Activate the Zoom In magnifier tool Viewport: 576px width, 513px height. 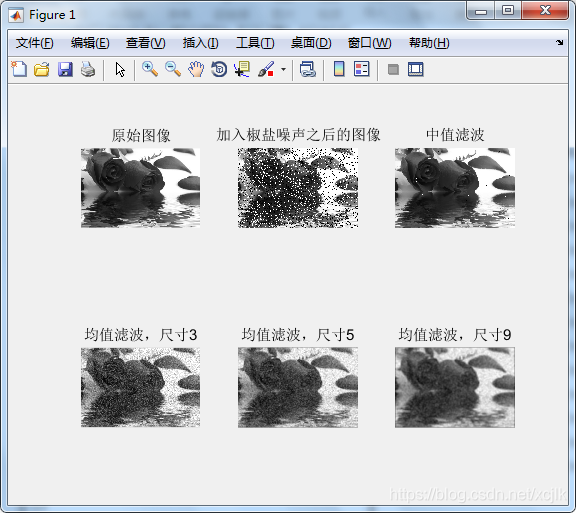coord(150,69)
